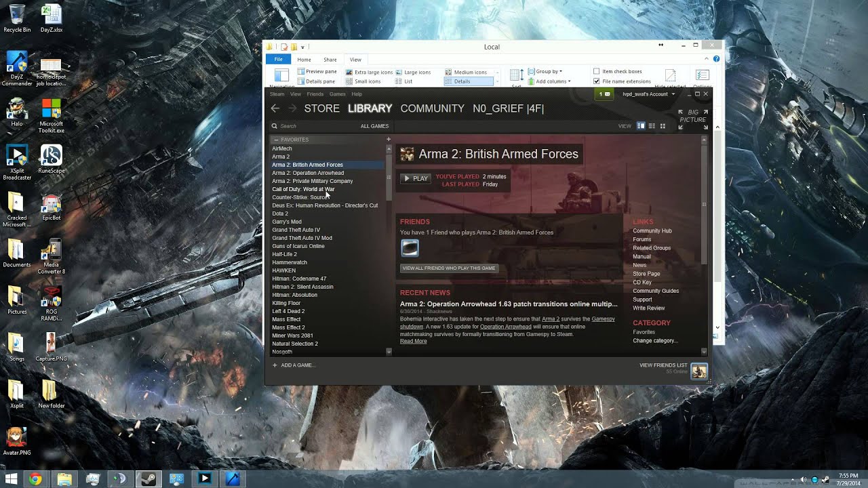868x488 pixels.
Task: Choose Small icons layout in Explorer
Action: [363, 81]
